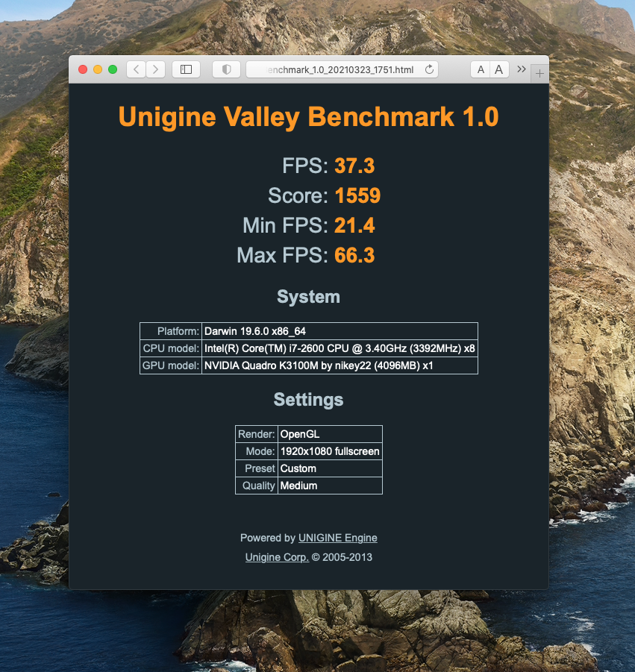Open the privacy report shield icon
Image resolution: width=635 pixels, height=672 pixels.
coord(226,69)
